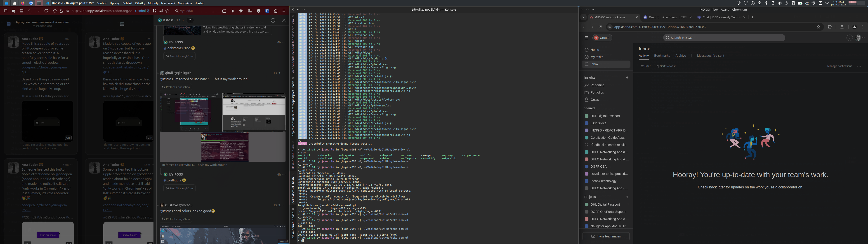Open Chromium extensions puzzle icon
The width and height of the screenshot is (868, 244).
coord(830,27)
